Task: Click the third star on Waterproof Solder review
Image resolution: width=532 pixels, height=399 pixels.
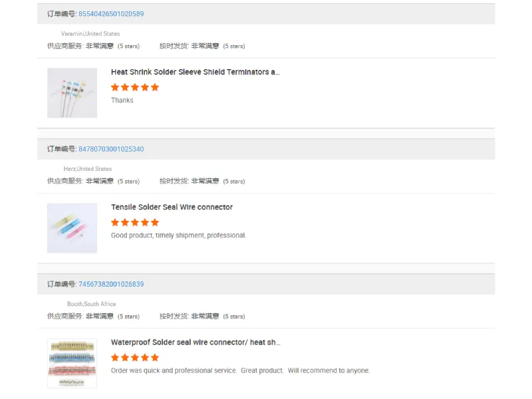Action: (136, 357)
